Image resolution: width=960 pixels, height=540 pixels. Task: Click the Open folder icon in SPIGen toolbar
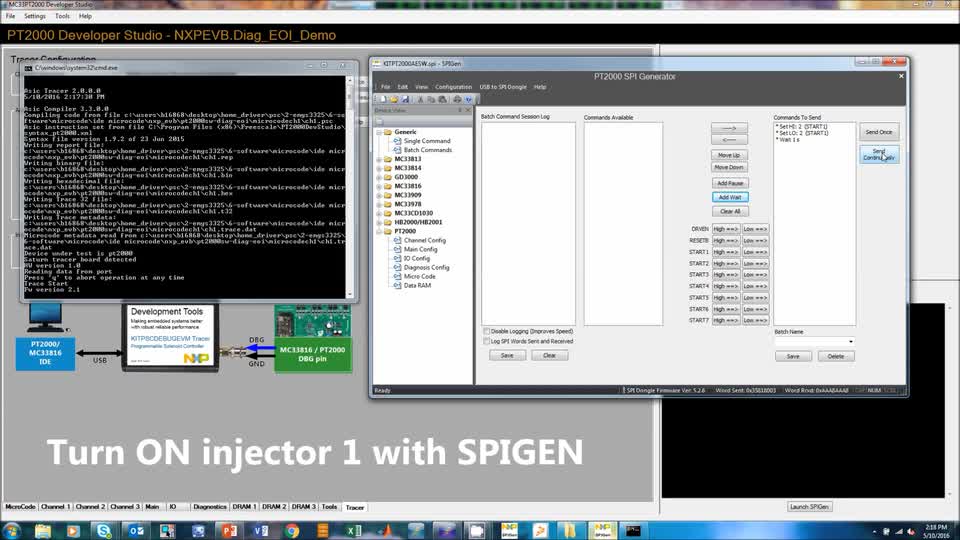point(394,99)
